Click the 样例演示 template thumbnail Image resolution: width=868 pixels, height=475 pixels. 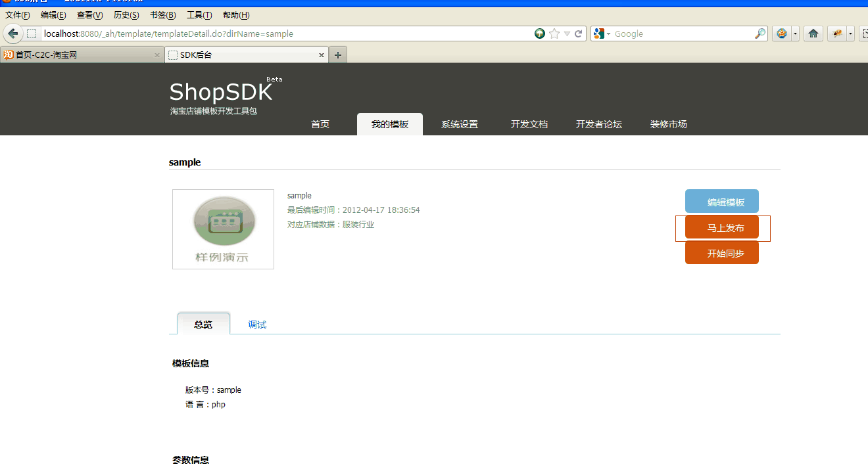click(x=223, y=229)
